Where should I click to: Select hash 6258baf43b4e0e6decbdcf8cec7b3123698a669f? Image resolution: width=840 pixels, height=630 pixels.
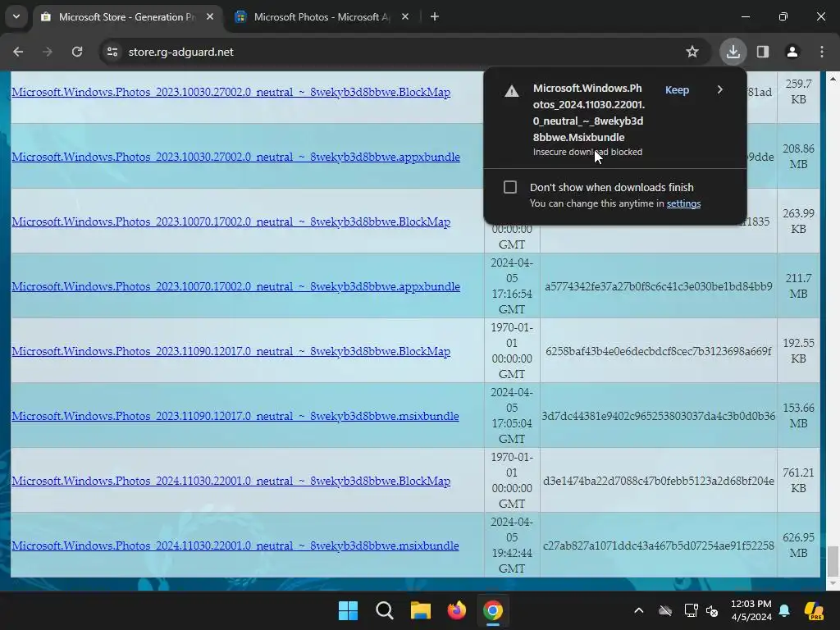pyautogui.click(x=659, y=351)
